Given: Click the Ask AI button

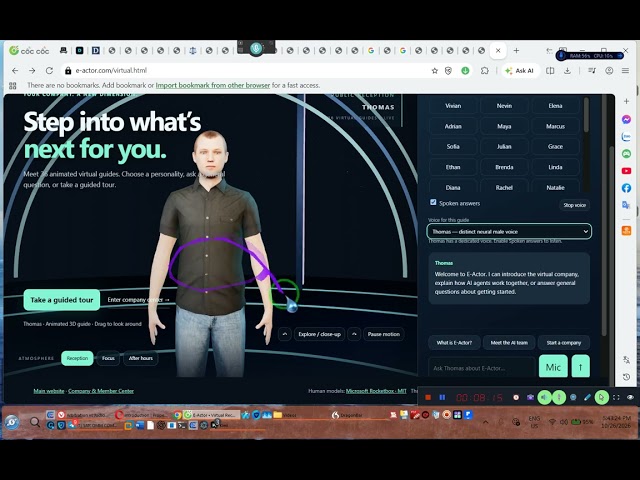Looking at the screenshot, I should click(x=520, y=71).
